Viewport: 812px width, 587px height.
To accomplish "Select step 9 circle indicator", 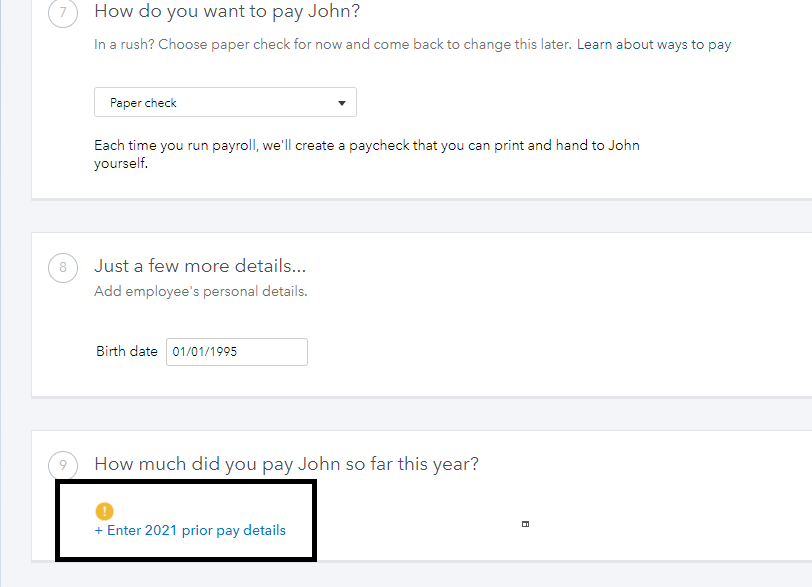I will [63, 466].
